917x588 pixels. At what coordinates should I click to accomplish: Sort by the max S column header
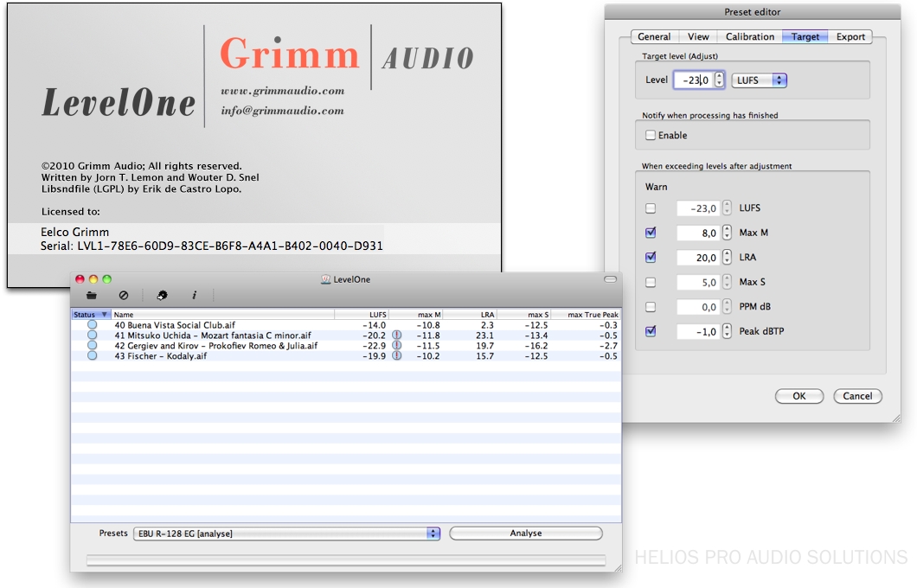pos(524,315)
